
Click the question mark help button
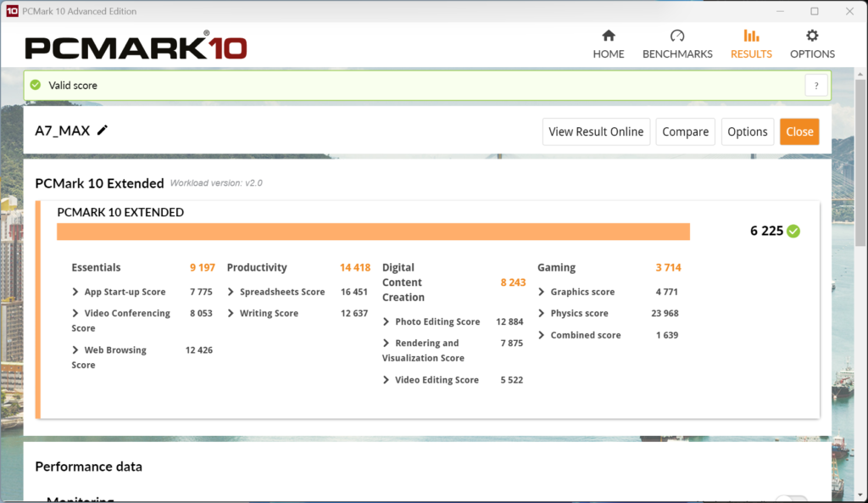coord(815,85)
